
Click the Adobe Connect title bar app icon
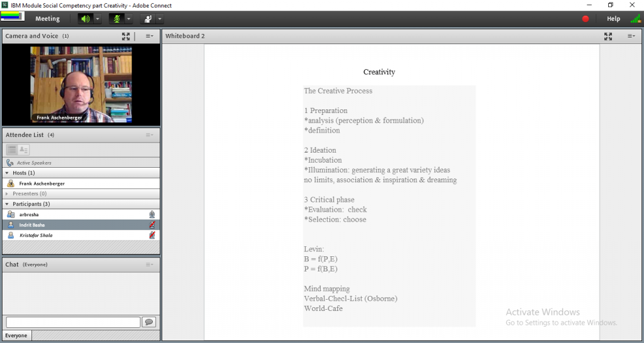(x=5, y=5)
